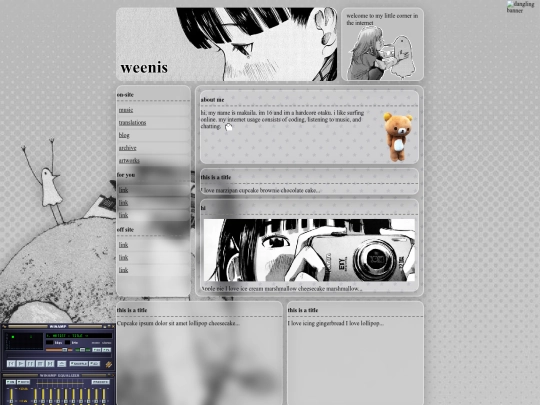
Task: Toggle Shuffle in the Winamp player
Action: coord(79,363)
